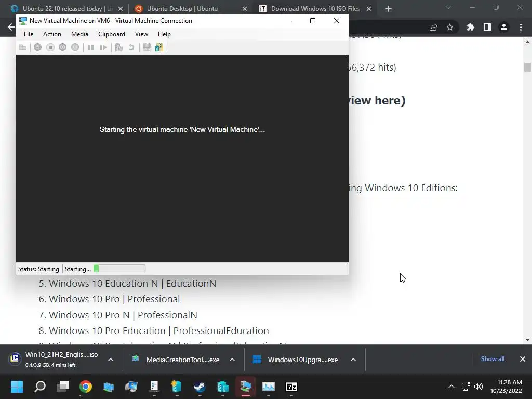This screenshot has width=532, height=399.
Task: Open Chrome extensions puzzle icon
Action: (x=471, y=27)
